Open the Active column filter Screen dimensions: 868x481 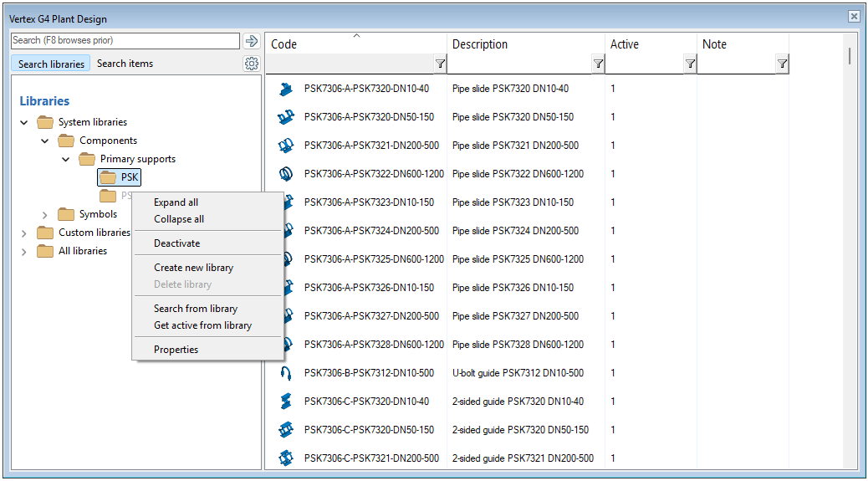[x=691, y=64]
